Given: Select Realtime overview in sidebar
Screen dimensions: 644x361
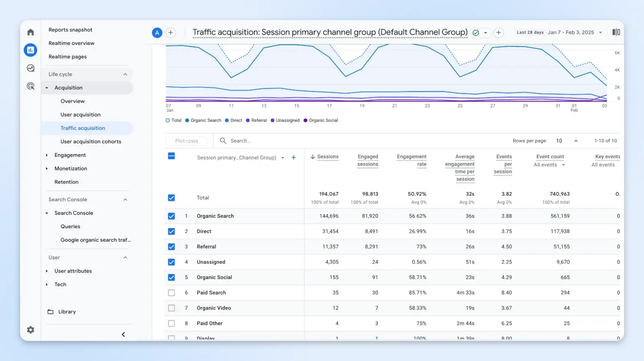Looking at the screenshot, I should click(x=71, y=43).
